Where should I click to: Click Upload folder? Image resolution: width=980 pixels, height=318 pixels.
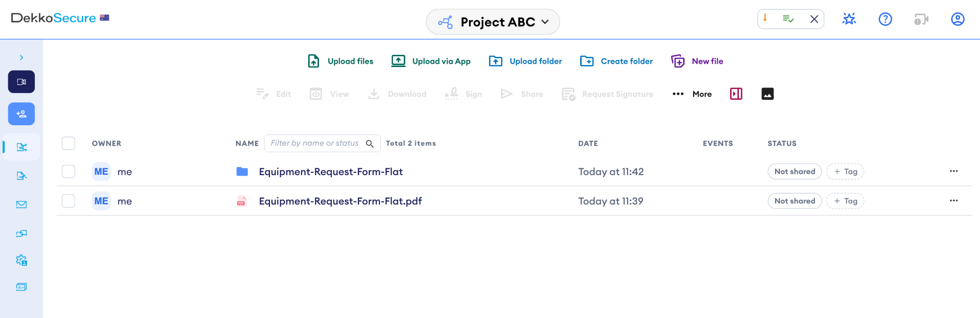525,61
